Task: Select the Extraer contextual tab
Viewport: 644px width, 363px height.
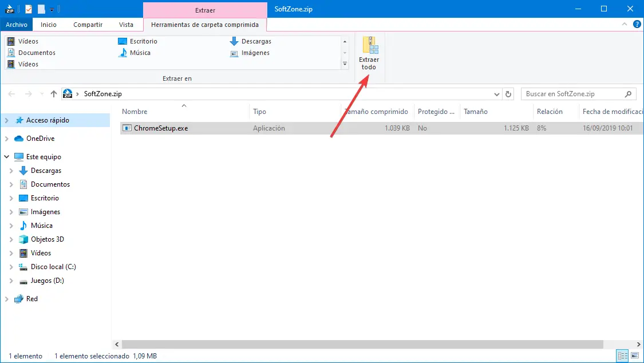Action: (205, 10)
